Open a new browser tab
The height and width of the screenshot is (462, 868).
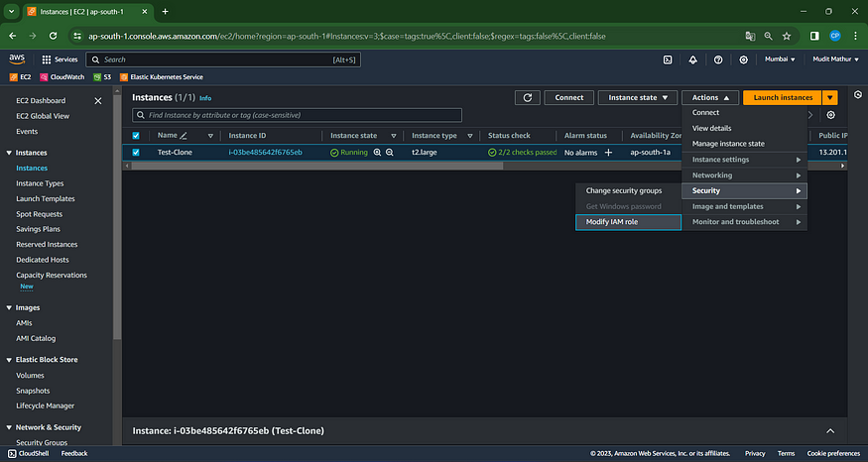pyautogui.click(x=165, y=12)
